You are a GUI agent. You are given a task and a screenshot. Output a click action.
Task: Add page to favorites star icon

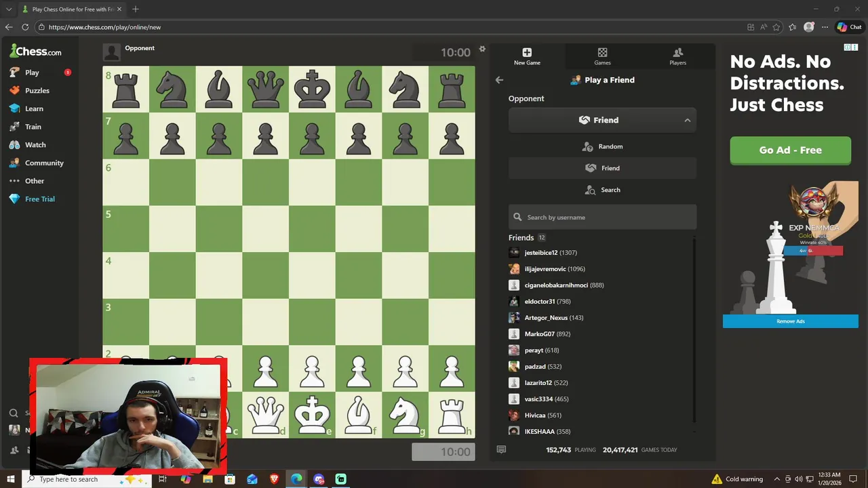[x=776, y=27]
